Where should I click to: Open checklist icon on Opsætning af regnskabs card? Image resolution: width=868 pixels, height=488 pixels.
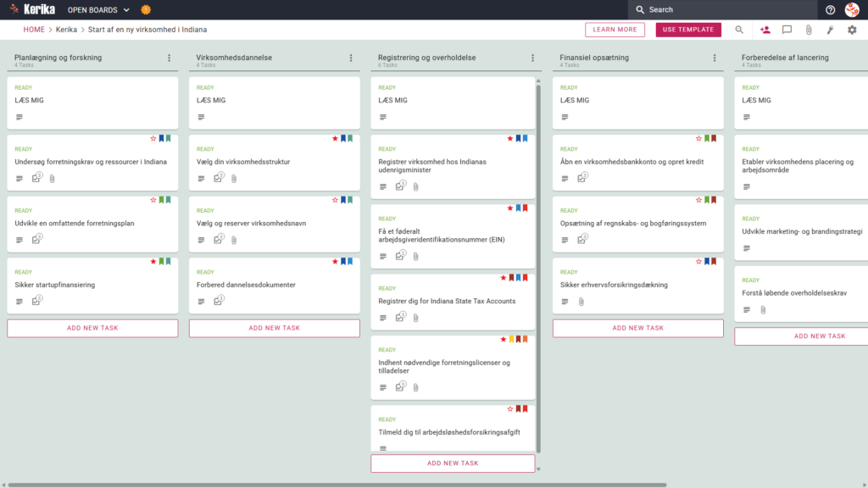(x=581, y=240)
